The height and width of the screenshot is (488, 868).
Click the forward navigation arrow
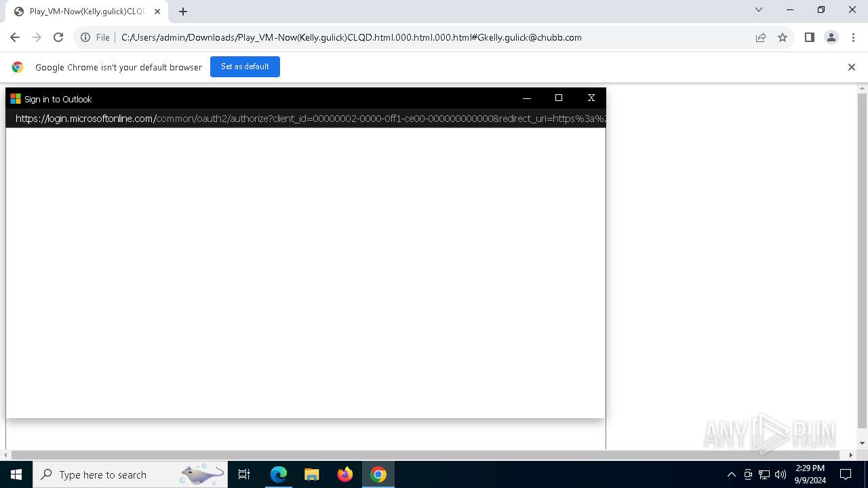(37, 37)
